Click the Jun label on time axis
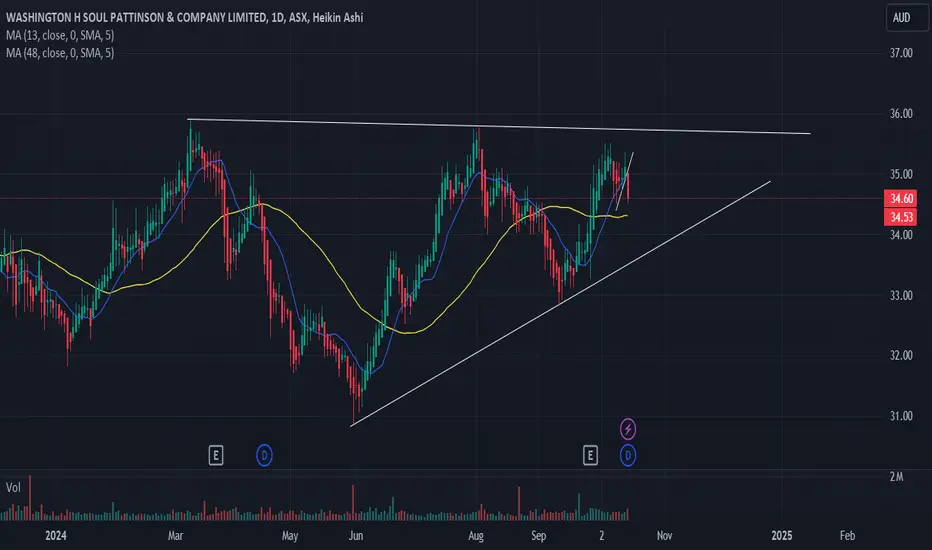The height and width of the screenshot is (550, 932). 355,536
